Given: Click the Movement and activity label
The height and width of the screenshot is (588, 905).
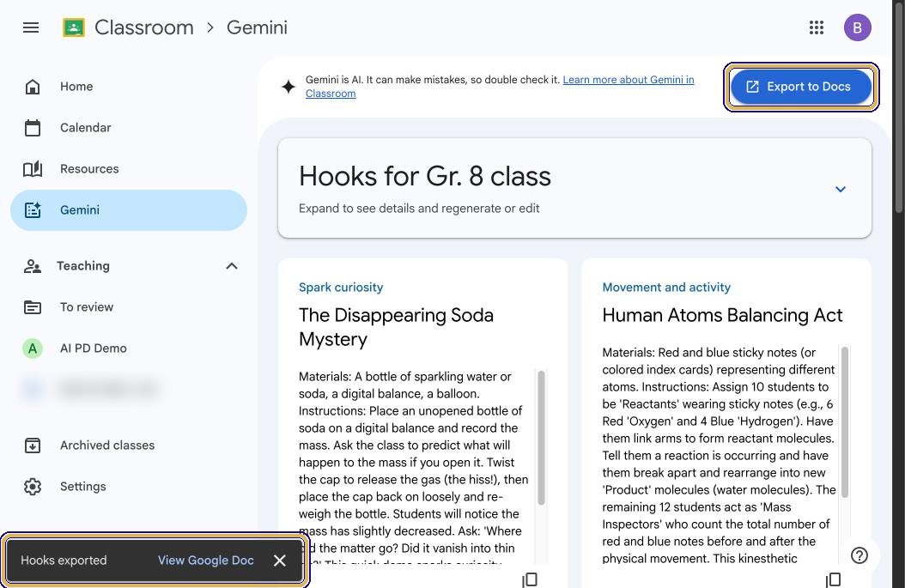Looking at the screenshot, I should coord(666,288).
